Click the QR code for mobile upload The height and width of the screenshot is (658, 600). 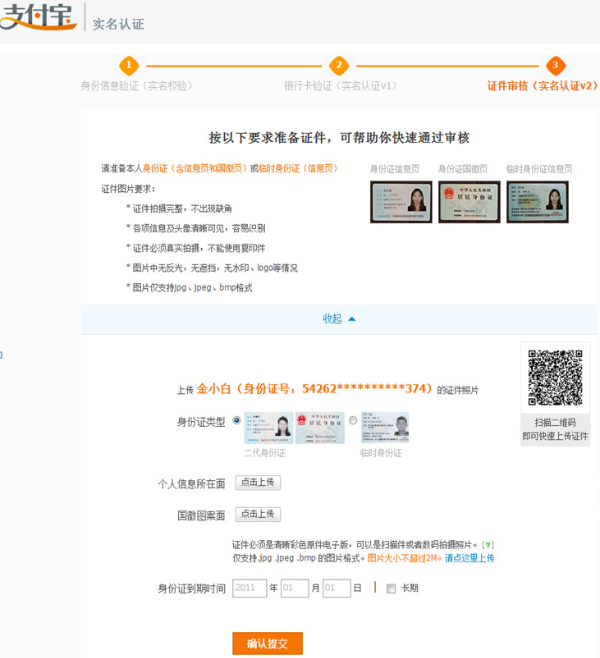click(x=555, y=377)
